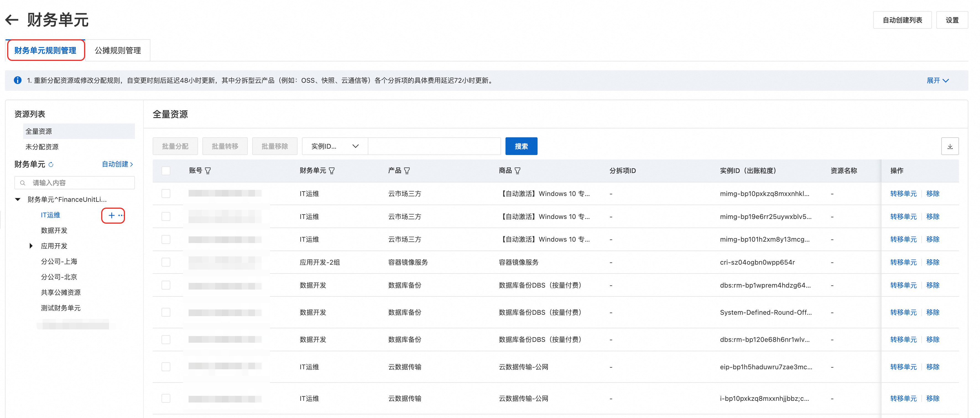Open the 商品 column filter icon
980x418 pixels.
pos(517,171)
